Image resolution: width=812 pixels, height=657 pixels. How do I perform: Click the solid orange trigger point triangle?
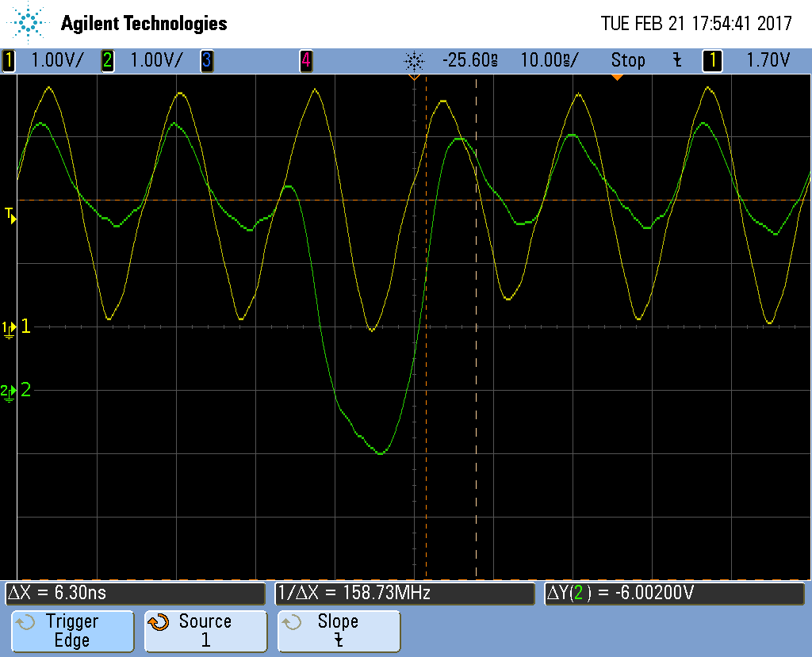(x=616, y=77)
